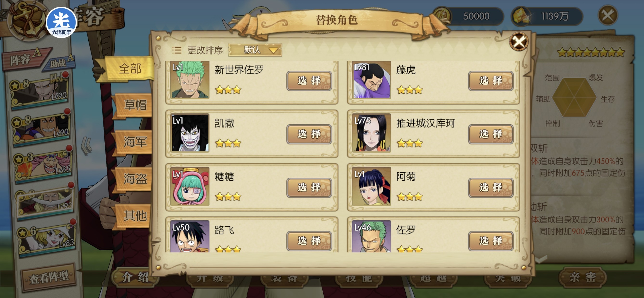Image resolution: width=644 pixels, height=298 pixels.
Task: Click the 光环助手 floating icon
Action: pos(61,23)
